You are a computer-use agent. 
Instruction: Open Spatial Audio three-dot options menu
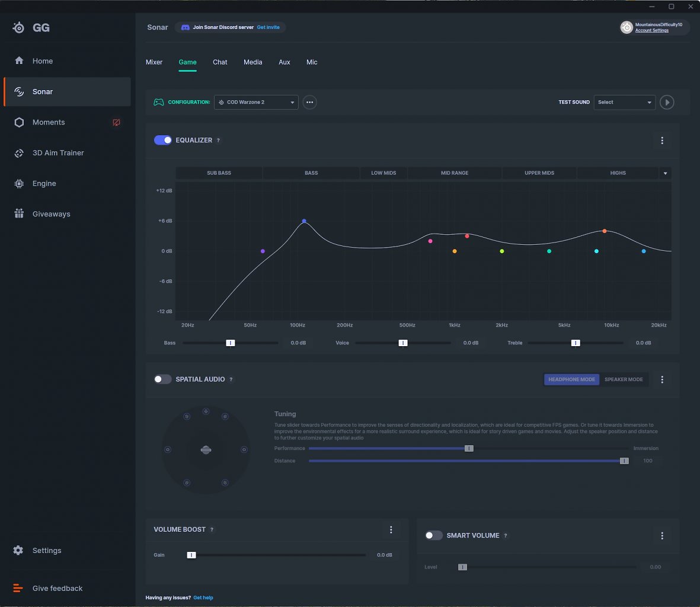tap(662, 379)
